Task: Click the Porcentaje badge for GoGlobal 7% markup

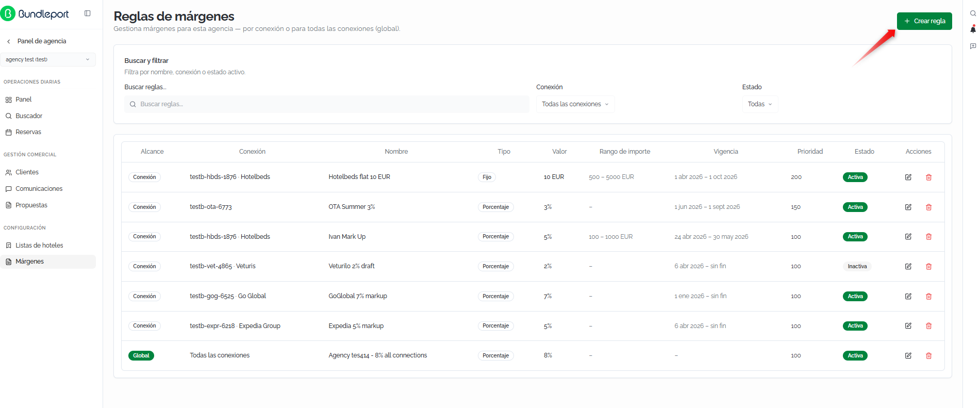Action: [496, 296]
